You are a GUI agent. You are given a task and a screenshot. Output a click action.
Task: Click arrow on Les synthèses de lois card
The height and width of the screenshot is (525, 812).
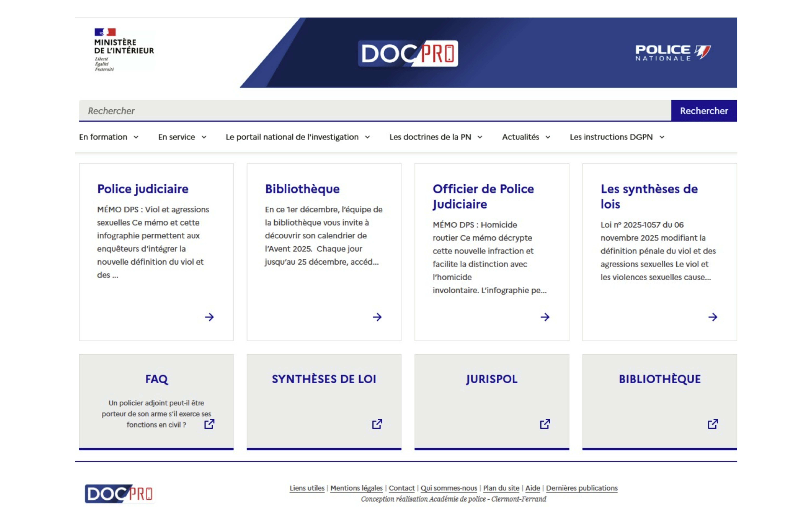tap(713, 317)
